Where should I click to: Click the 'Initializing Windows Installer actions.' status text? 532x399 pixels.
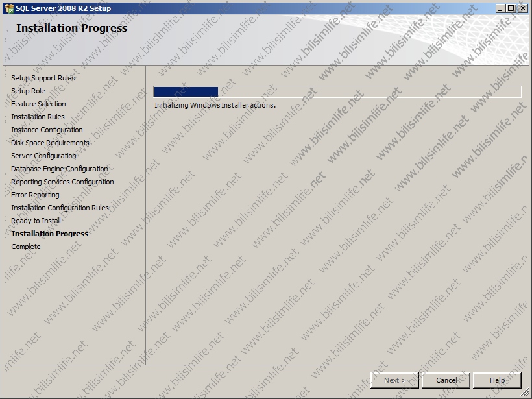click(x=215, y=105)
